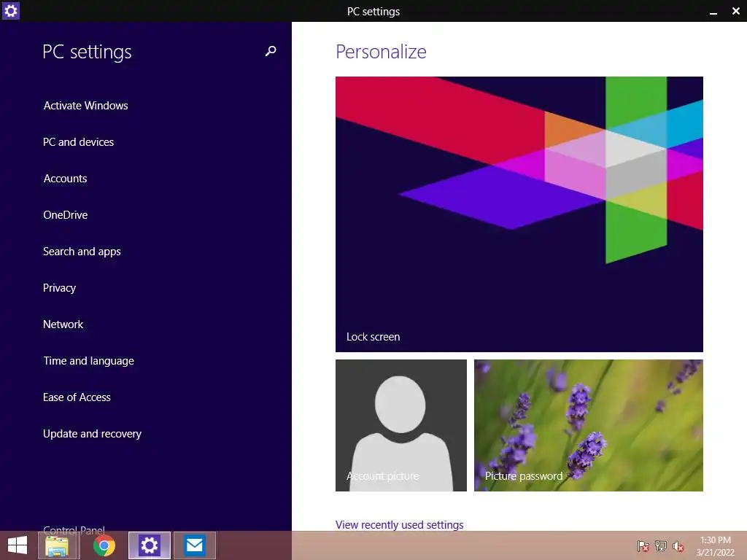Viewport: 747px width, 560px height.
Task: Select the PC settings taskbar button
Action: click(x=149, y=545)
